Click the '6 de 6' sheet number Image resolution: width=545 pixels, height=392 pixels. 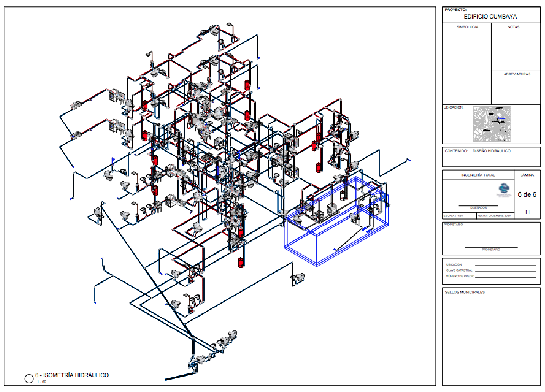pyautogui.click(x=527, y=195)
